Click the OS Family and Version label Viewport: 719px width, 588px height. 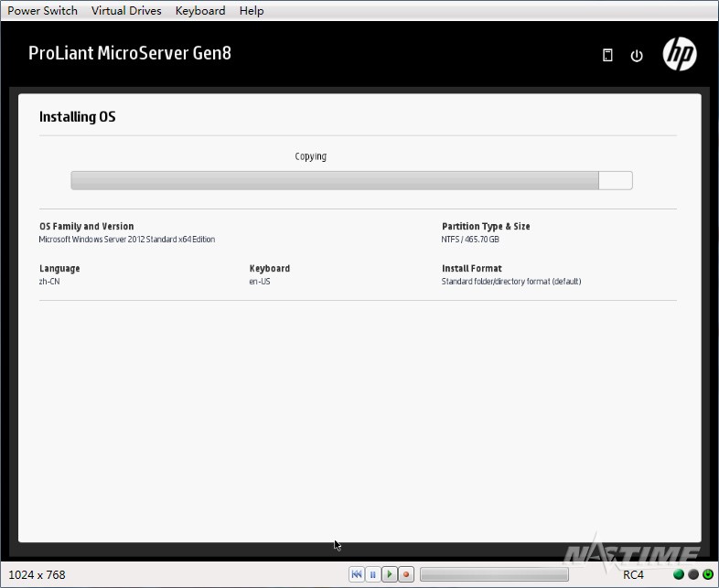click(x=87, y=226)
